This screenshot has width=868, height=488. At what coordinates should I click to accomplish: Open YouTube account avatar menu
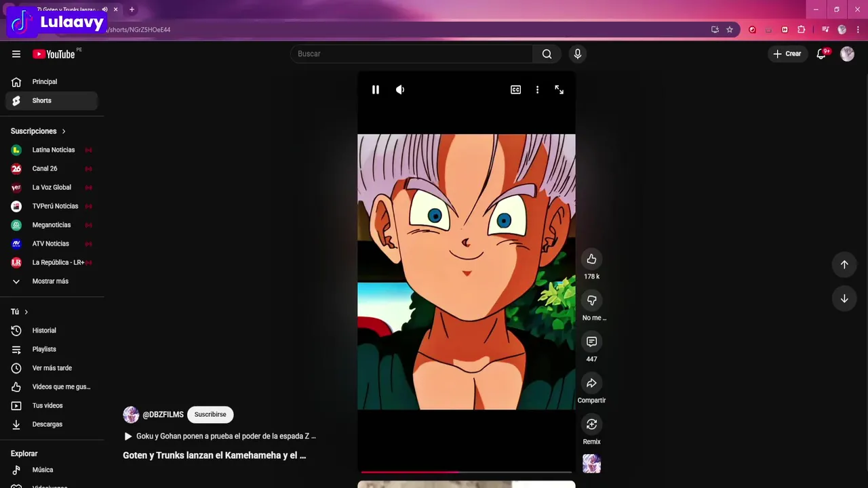coord(847,54)
